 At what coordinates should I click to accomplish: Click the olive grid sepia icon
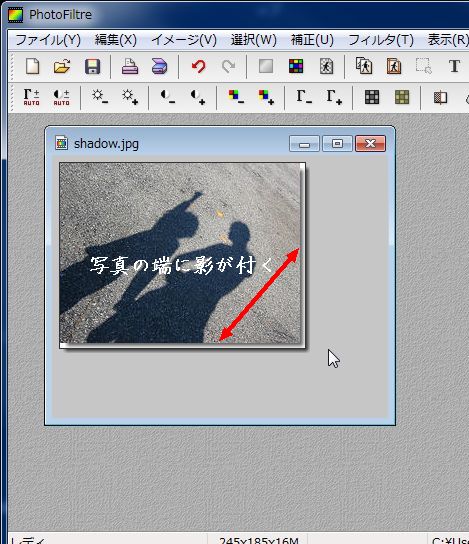pyautogui.click(x=402, y=97)
